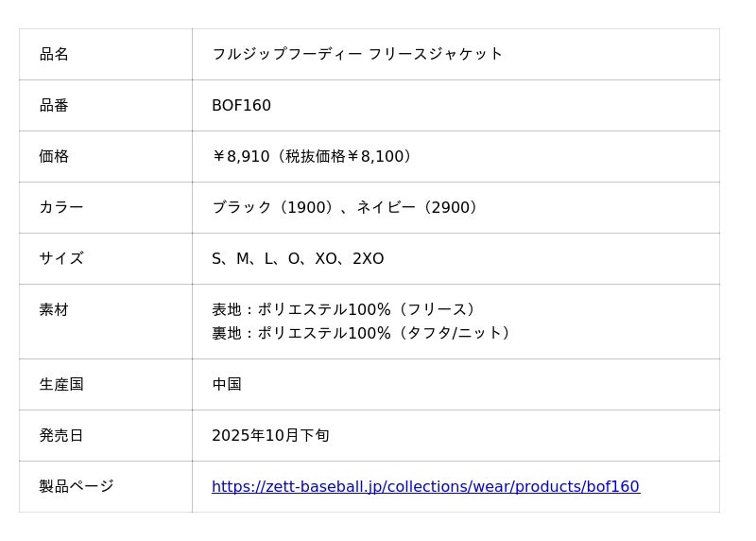The width and height of the screenshot is (756, 541).
Task: Click the 中国 country value
Action: 227,384
